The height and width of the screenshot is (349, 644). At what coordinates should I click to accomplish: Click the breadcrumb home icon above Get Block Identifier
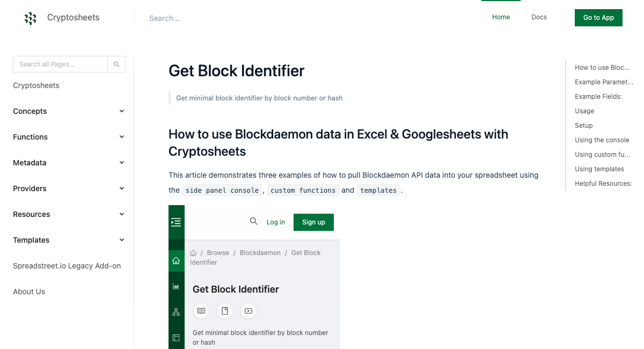(x=193, y=252)
